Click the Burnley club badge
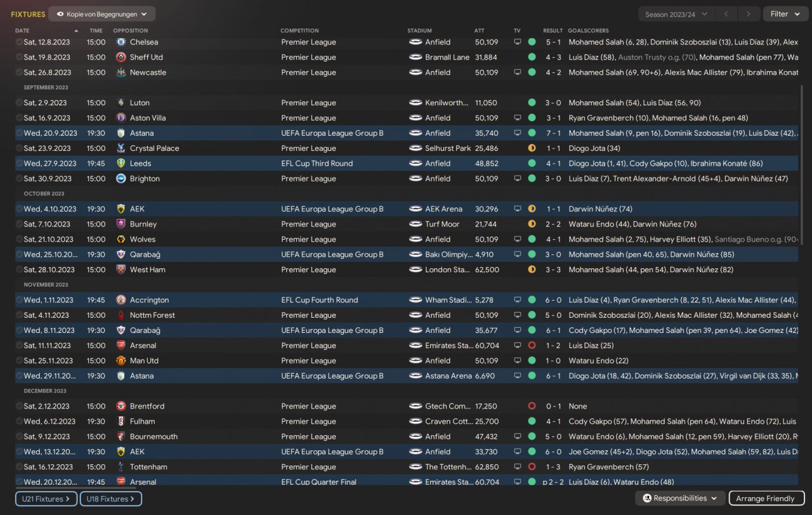The width and height of the screenshot is (812, 515). click(121, 224)
